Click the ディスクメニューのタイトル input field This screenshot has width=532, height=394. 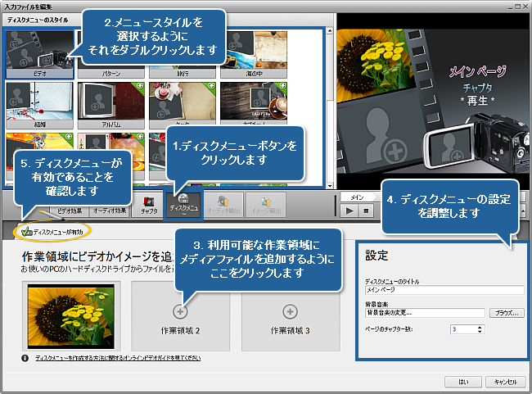pyautogui.click(x=444, y=290)
